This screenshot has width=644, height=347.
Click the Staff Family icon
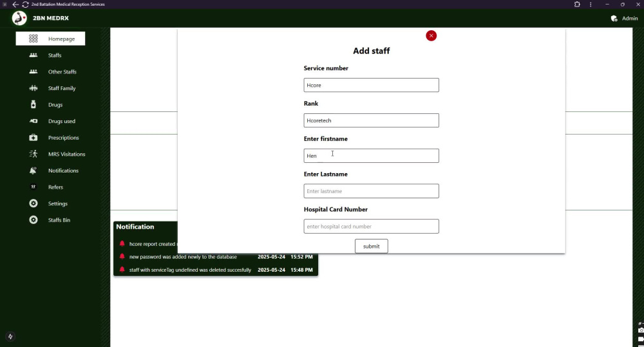tap(33, 88)
